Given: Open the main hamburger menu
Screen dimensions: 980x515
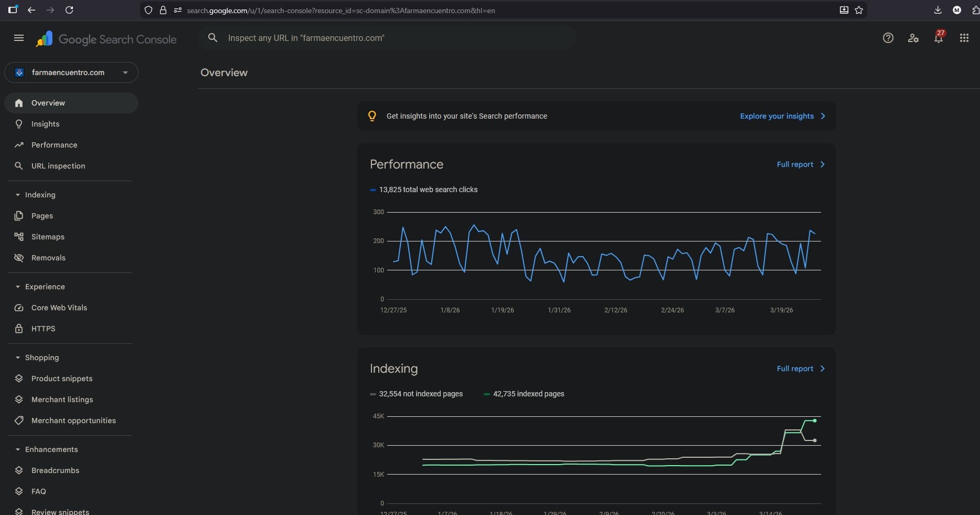Looking at the screenshot, I should pos(19,38).
